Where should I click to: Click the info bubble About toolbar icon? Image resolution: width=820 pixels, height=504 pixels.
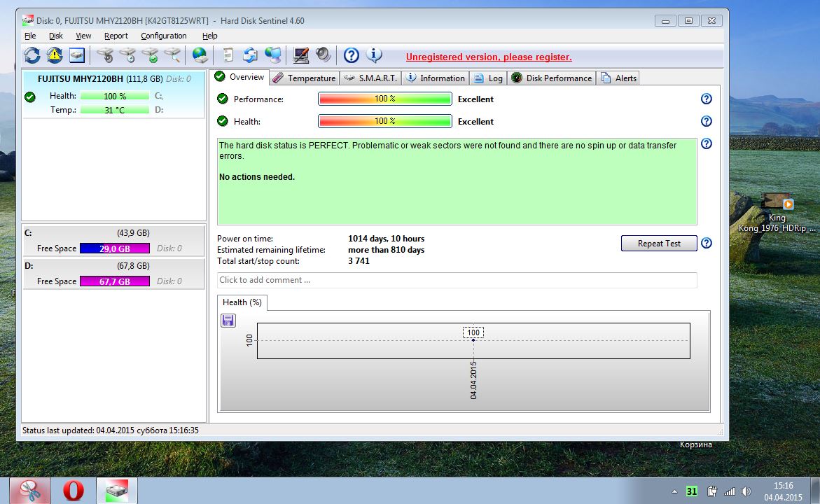pos(374,55)
